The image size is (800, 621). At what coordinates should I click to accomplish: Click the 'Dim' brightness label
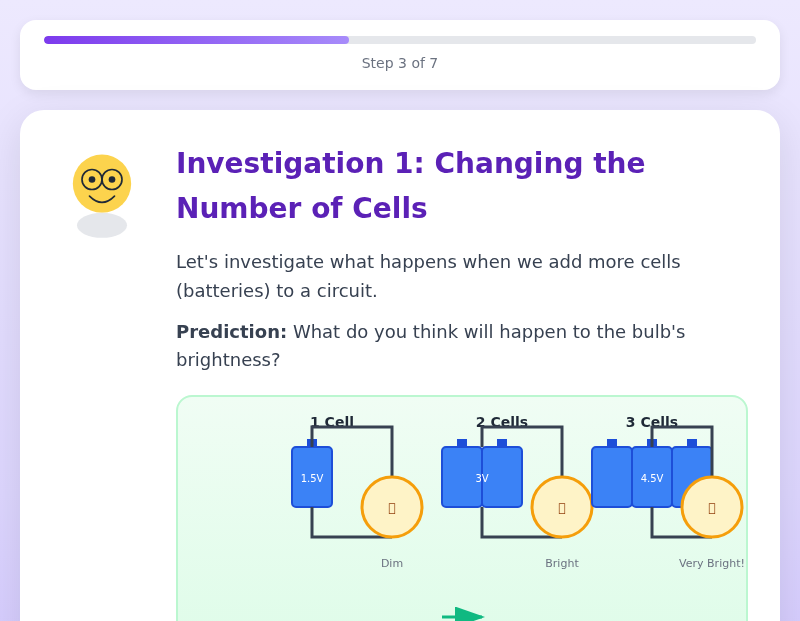click(392, 564)
